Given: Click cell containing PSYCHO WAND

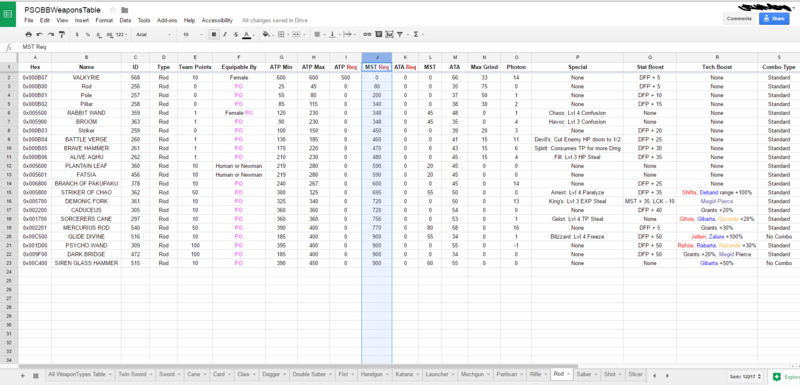Looking at the screenshot, I should point(86,245).
